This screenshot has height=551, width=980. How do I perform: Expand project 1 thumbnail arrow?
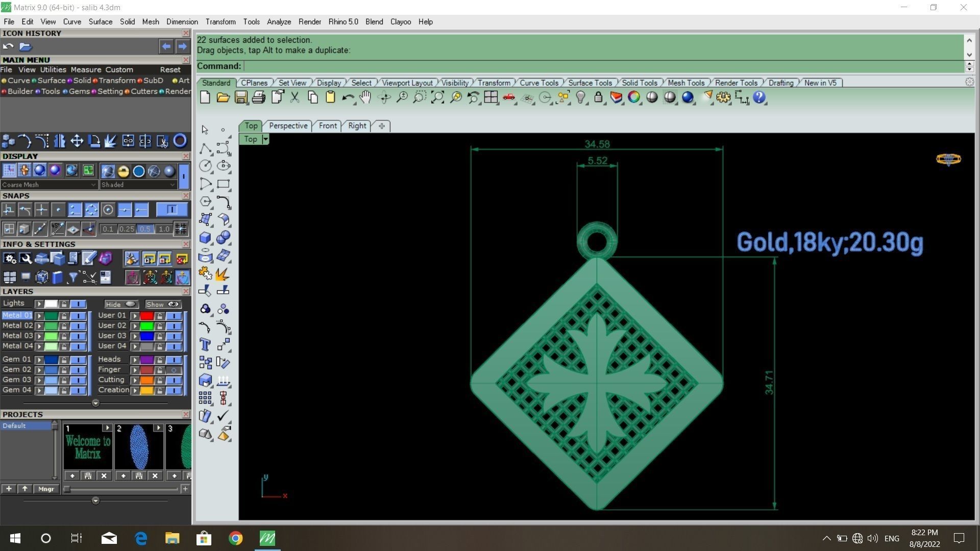coord(107,428)
